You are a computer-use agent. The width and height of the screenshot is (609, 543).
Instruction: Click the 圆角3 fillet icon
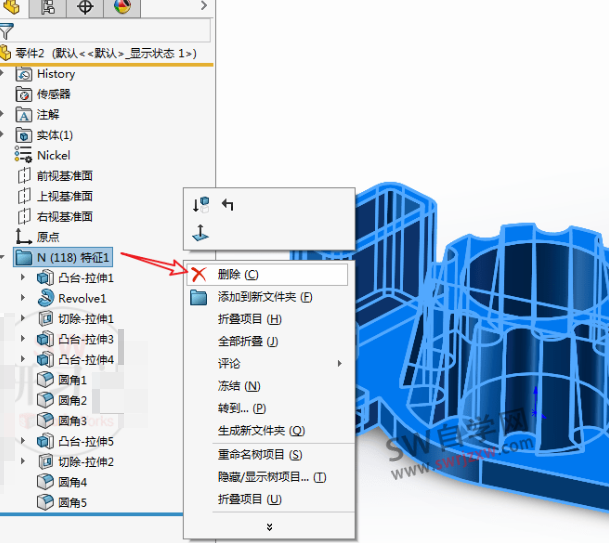[45, 420]
